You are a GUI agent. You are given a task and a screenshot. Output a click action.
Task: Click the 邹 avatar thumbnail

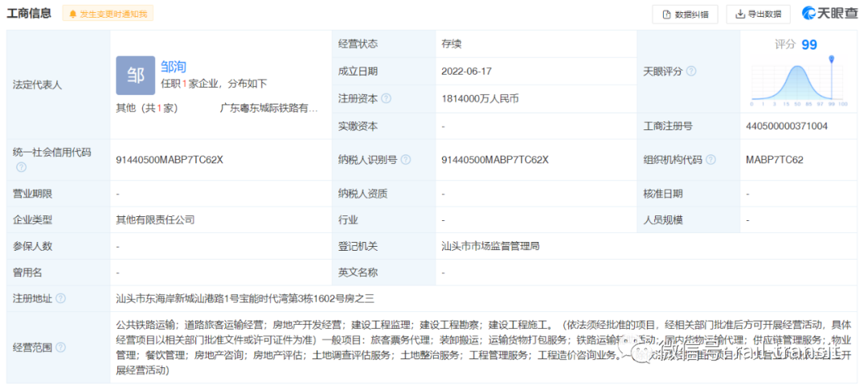[x=136, y=76]
